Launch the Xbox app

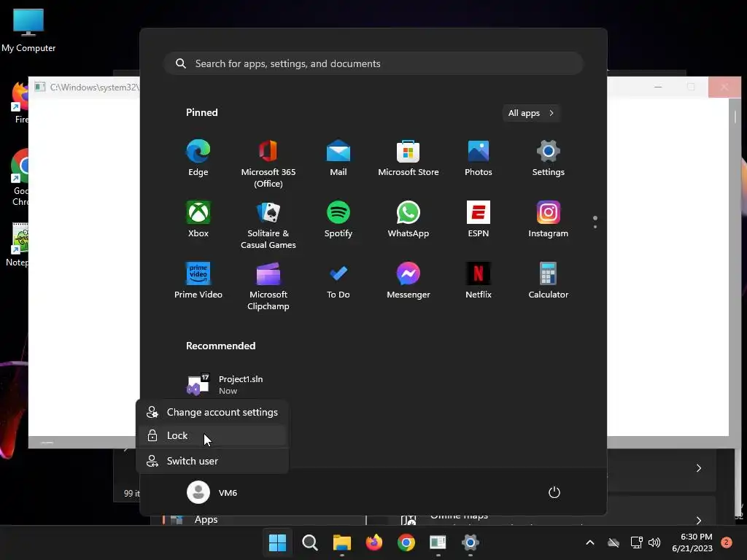coord(198,219)
